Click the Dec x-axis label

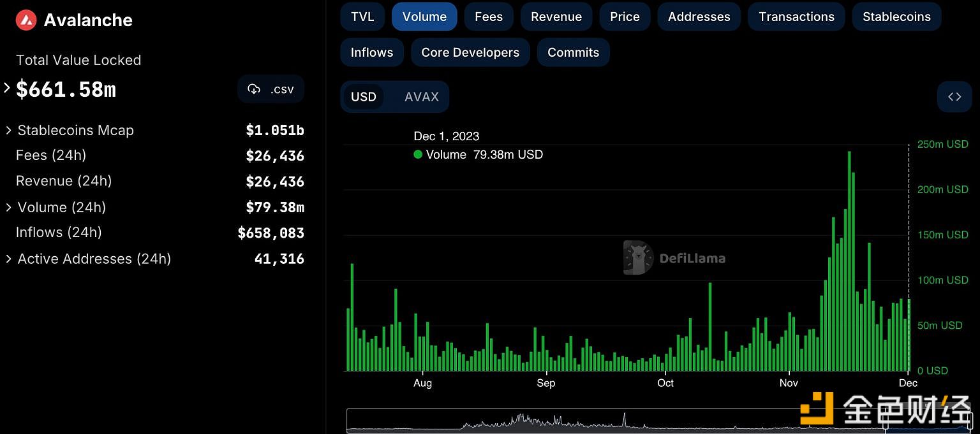(x=908, y=383)
